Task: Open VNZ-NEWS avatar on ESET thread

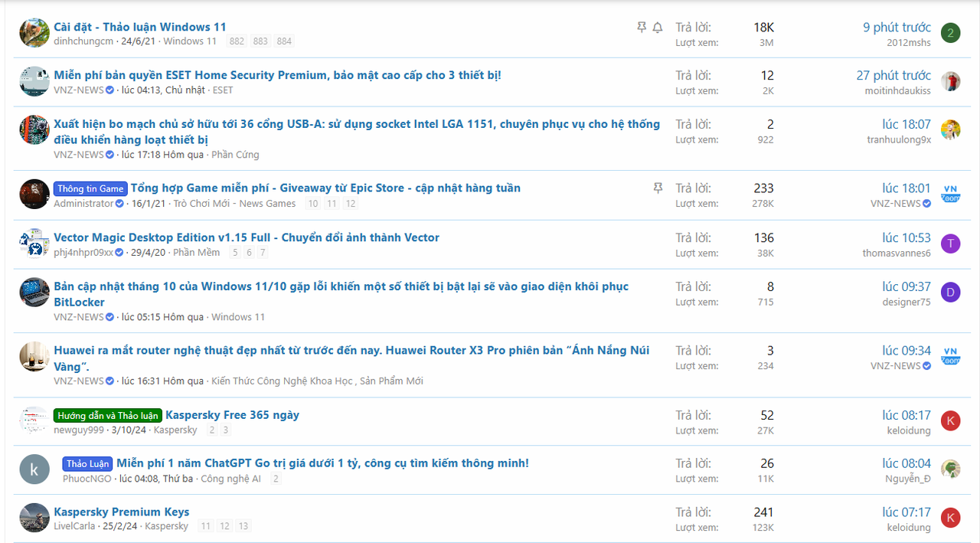Action: pyautogui.click(x=34, y=81)
